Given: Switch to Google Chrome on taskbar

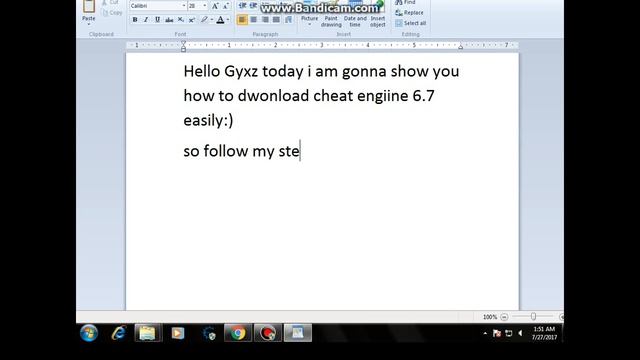Looking at the screenshot, I should pyautogui.click(x=238, y=333).
